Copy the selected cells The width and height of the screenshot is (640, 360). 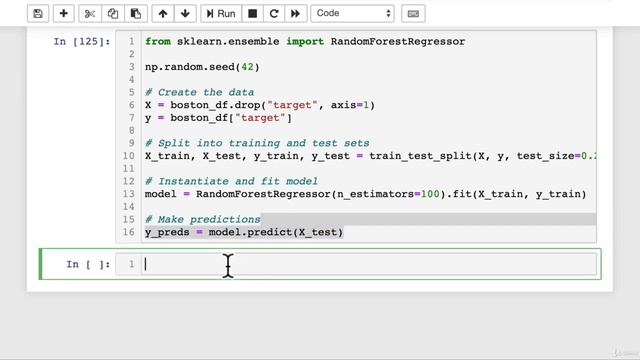pyautogui.click(x=113, y=13)
